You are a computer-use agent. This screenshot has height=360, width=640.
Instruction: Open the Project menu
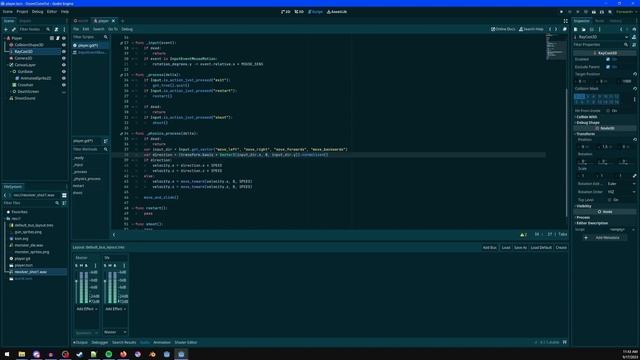[22, 12]
